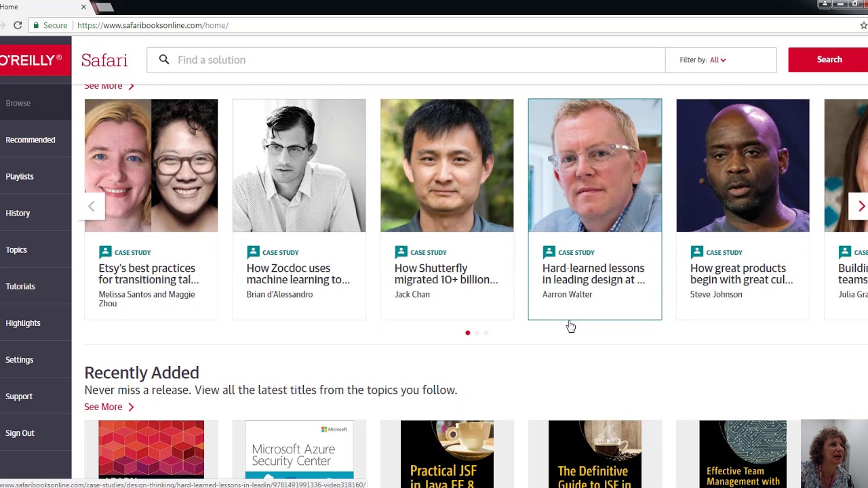Select the second carousel page dot

click(477, 333)
